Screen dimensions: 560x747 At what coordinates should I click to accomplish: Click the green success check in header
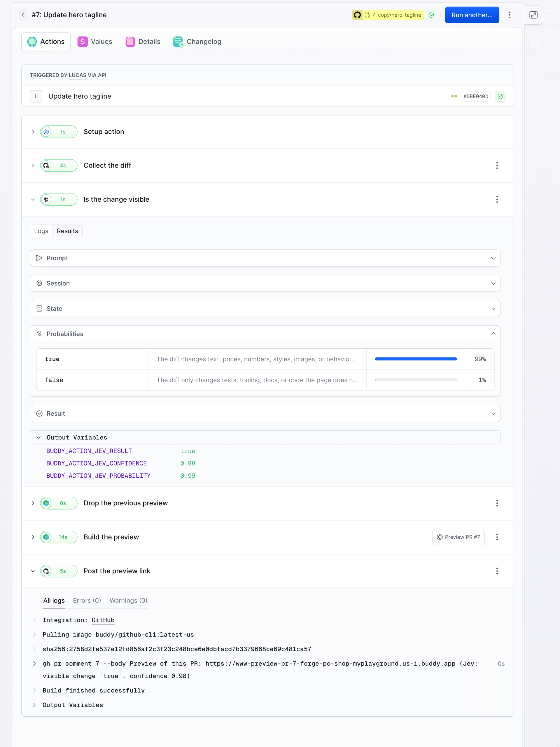pyautogui.click(x=431, y=15)
